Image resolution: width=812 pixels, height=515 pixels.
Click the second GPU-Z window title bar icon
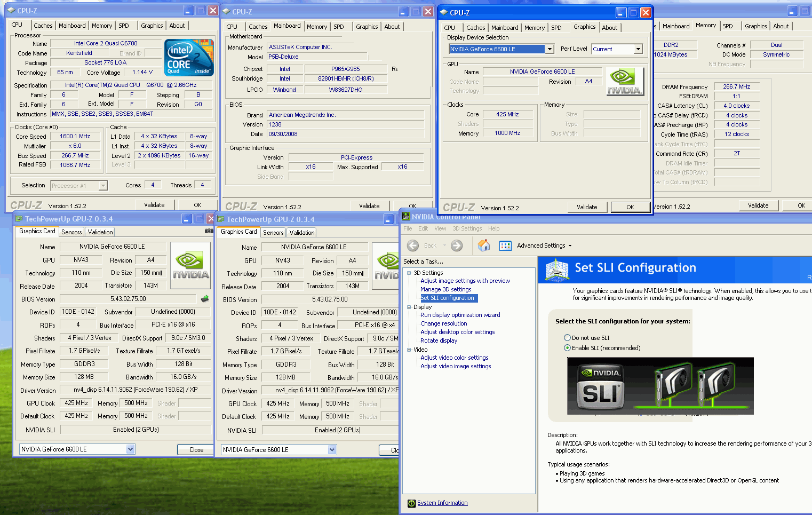tap(220, 219)
